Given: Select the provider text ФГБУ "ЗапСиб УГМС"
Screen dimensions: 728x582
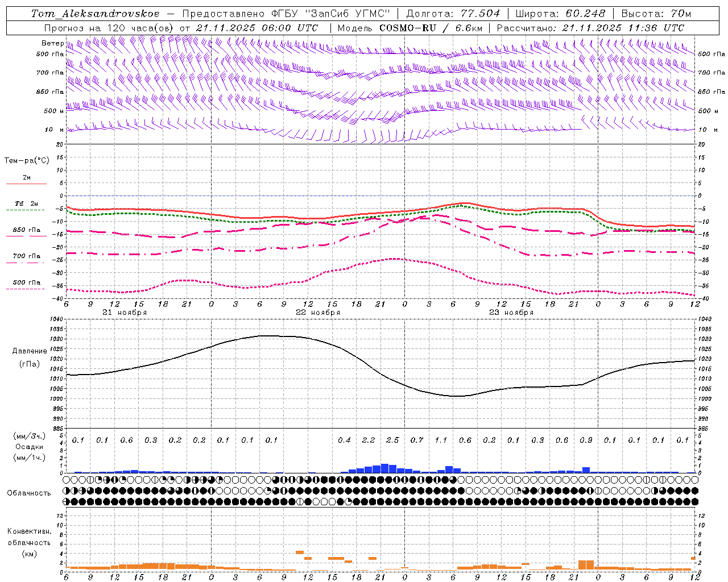Looking at the screenshot, I should coord(330,14).
